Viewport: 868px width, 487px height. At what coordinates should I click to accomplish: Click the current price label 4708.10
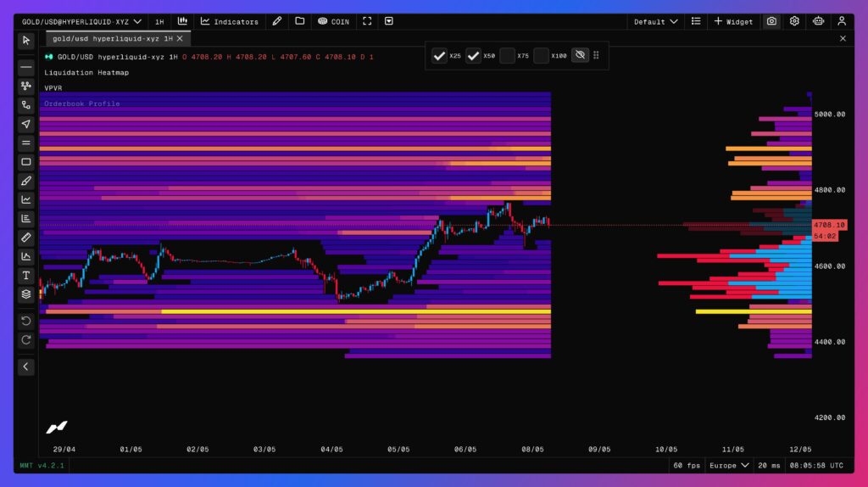829,225
